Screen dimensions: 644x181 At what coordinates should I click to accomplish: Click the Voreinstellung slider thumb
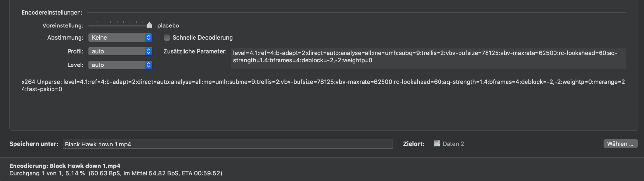tap(149, 25)
